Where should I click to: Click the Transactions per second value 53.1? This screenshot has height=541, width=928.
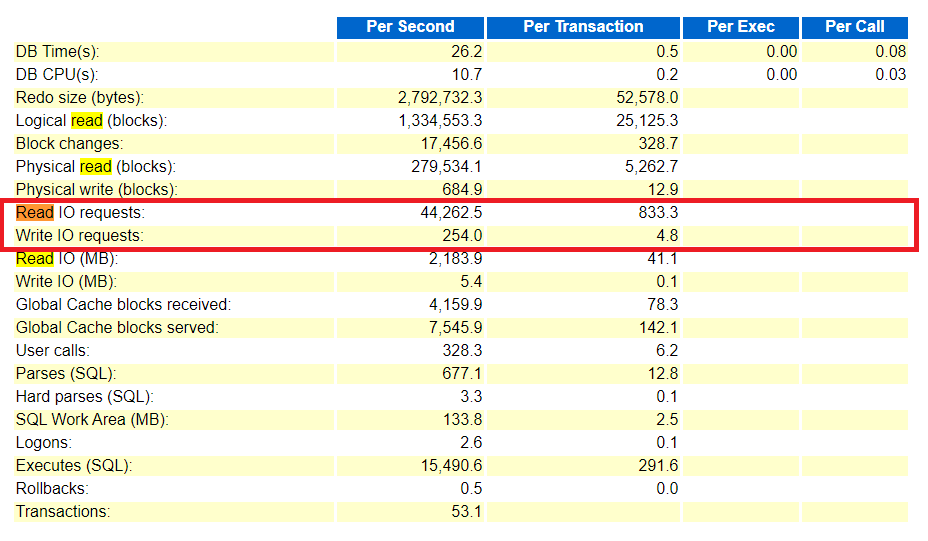466,512
